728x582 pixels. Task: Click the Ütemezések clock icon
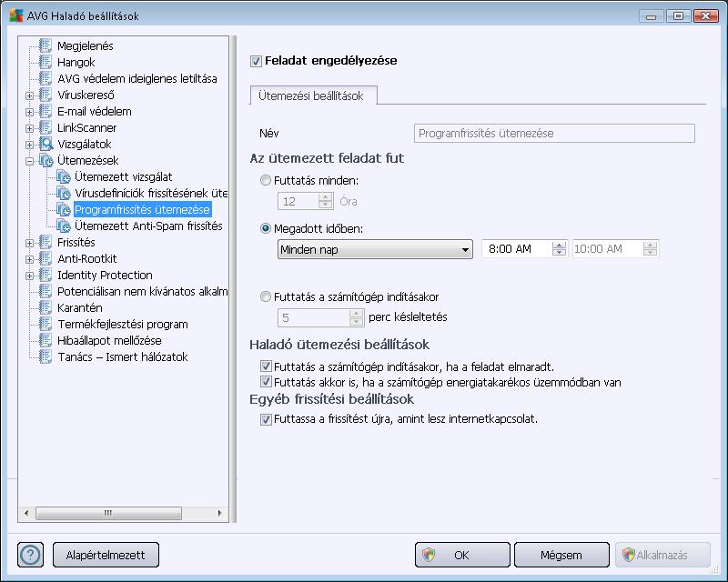(46, 160)
